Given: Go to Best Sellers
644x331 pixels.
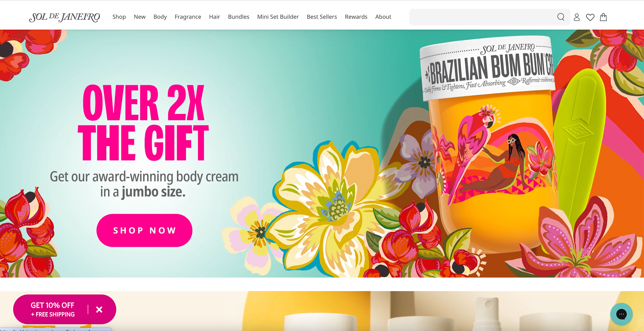Looking at the screenshot, I should point(322,17).
